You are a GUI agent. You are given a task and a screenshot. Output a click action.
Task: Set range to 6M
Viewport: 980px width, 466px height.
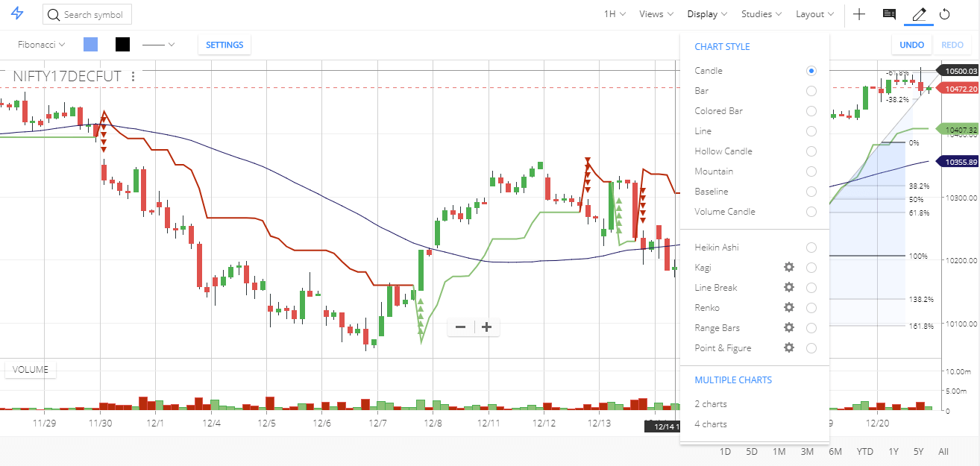pyautogui.click(x=835, y=452)
